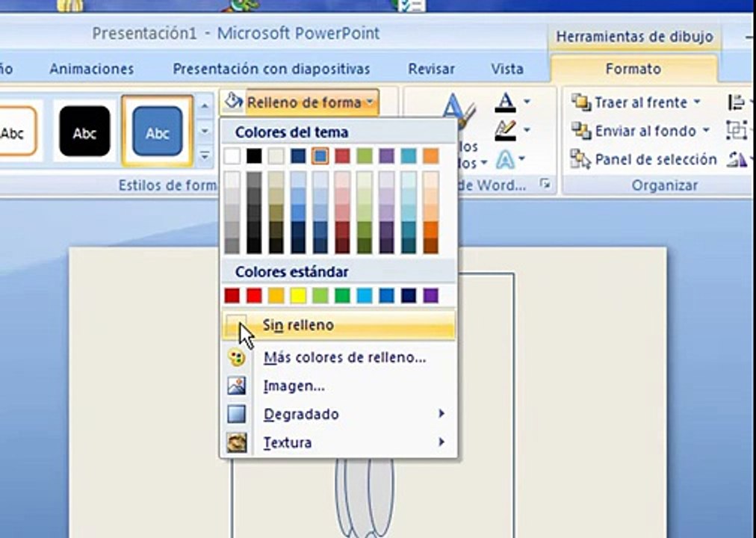Click the Imagen picture icon
The height and width of the screenshot is (538, 756).
[x=237, y=386]
